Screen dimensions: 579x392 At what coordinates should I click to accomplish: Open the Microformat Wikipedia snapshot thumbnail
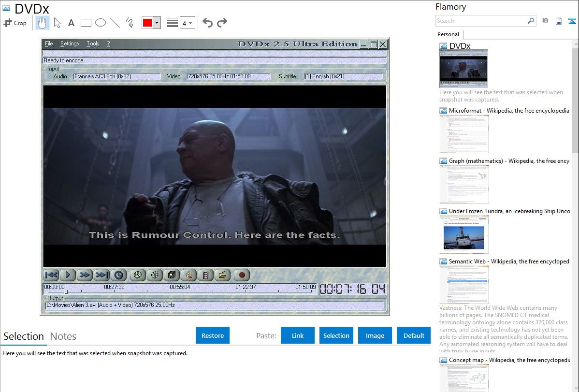[x=464, y=134]
